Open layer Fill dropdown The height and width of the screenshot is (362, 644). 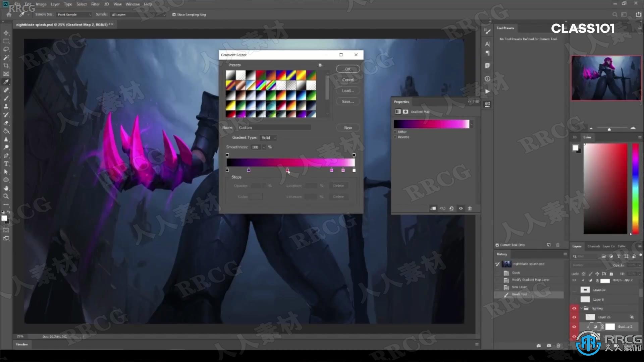tap(640, 274)
